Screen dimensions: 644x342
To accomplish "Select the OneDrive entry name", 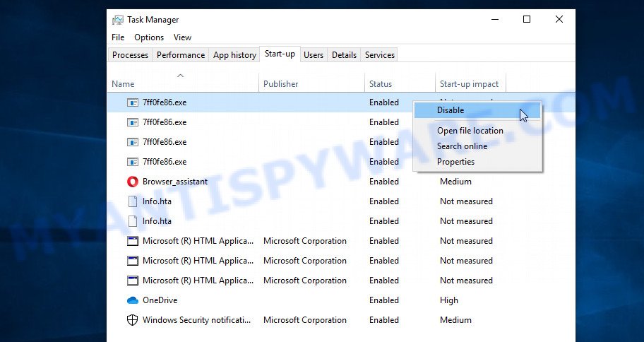I will 160,300.
